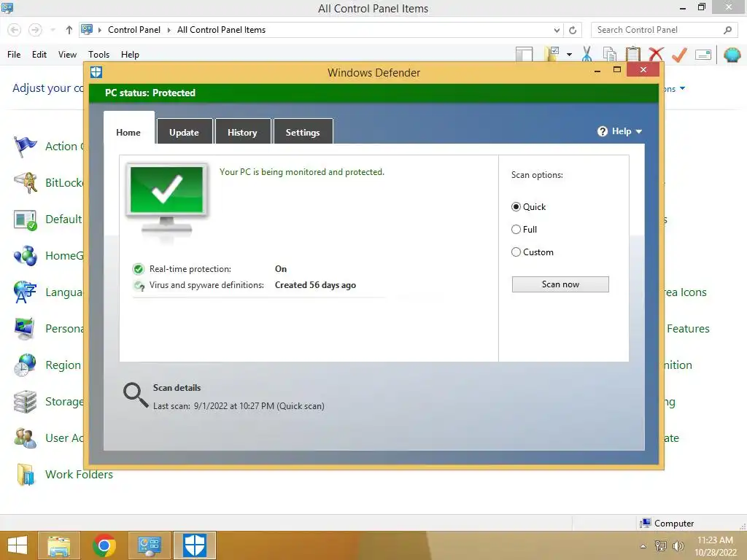Click the Help question mark icon
Image resolution: width=747 pixels, height=560 pixels.
pos(602,131)
